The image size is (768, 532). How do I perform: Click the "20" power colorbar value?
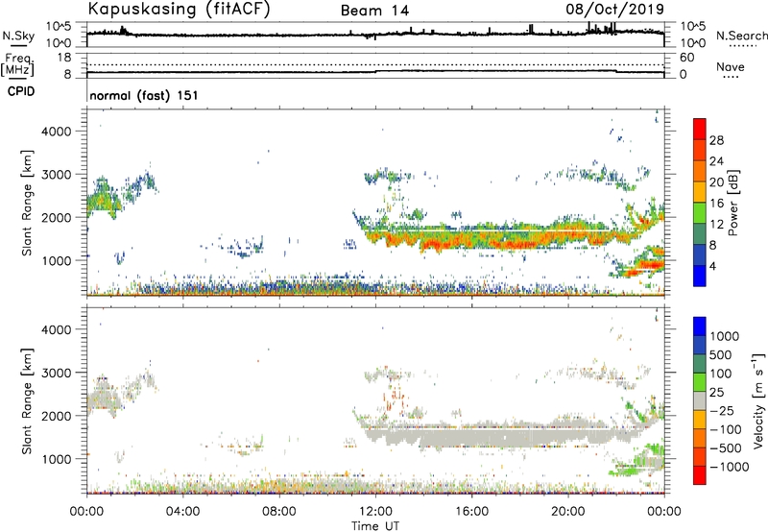click(716, 182)
